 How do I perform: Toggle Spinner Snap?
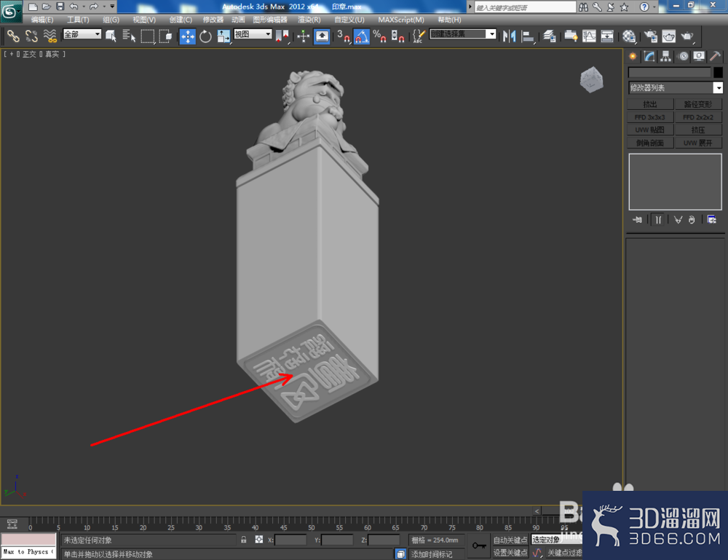397,36
